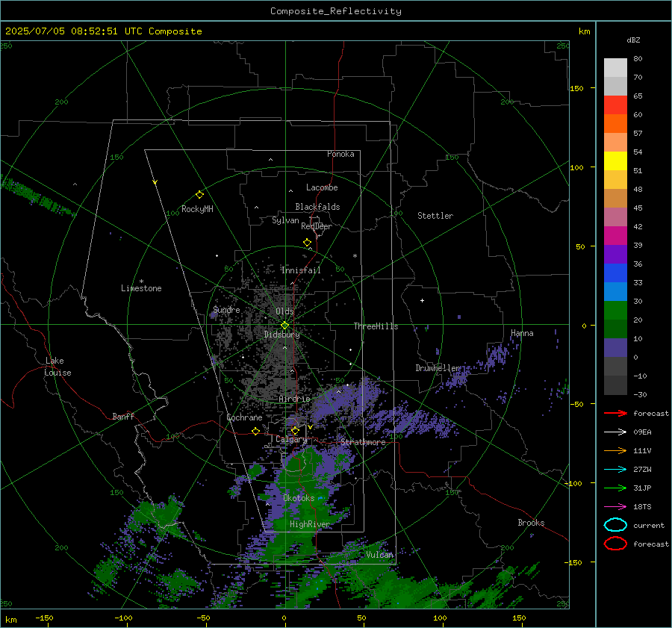Click the Sundre label
Screen dimensions: 672x628
pos(226,309)
